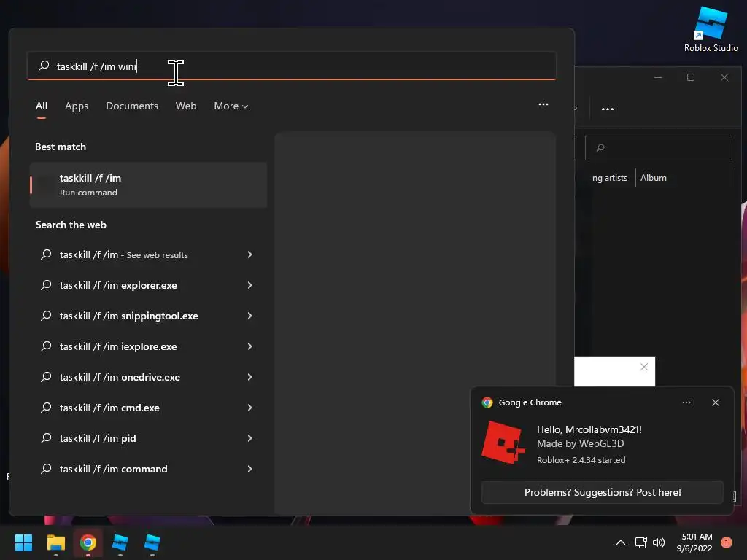This screenshot has width=747, height=560.
Task: Open notification center badge
Action: point(726,542)
